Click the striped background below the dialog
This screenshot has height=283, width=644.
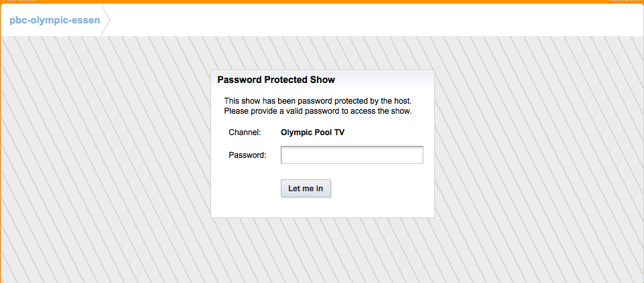(322, 251)
